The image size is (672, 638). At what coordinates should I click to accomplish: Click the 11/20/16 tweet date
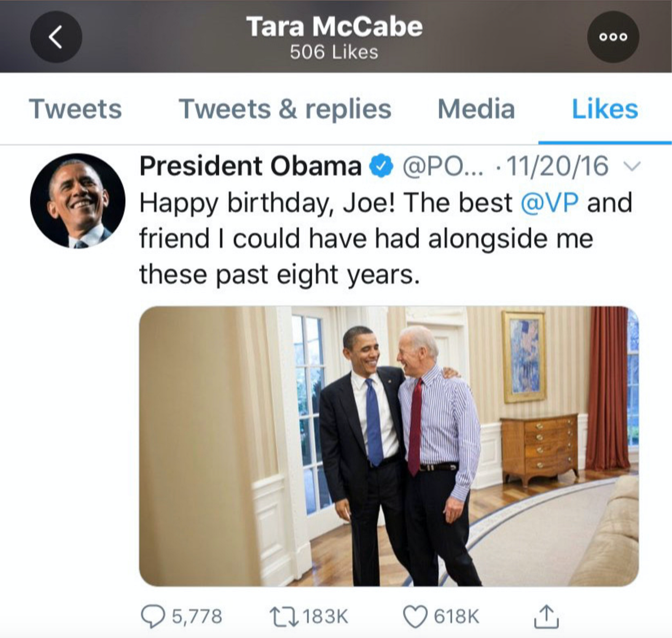pos(557,166)
